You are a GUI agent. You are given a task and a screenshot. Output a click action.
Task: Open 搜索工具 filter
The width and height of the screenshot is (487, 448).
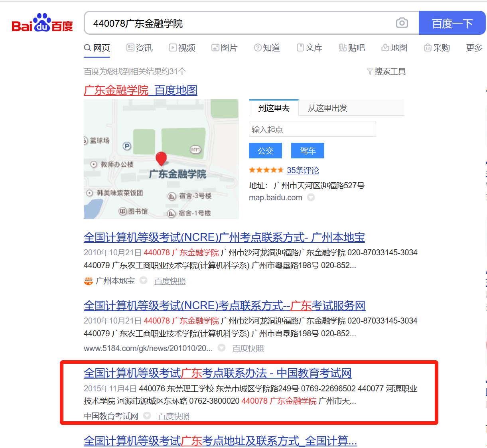coord(386,71)
